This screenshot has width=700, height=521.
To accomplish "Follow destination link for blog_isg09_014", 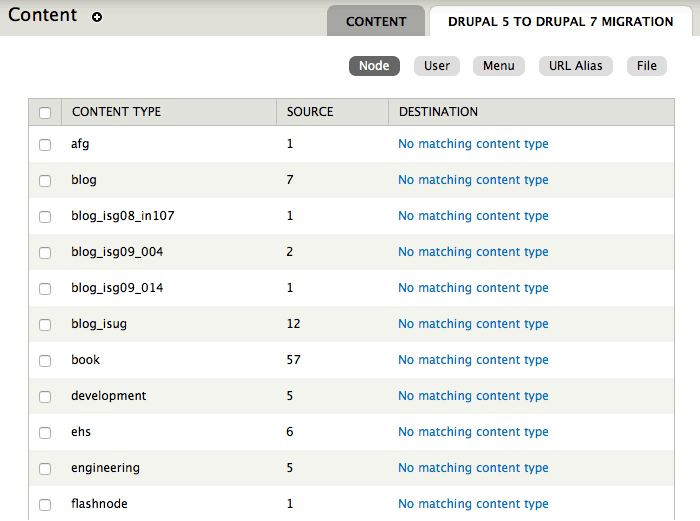I will (x=473, y=288).
